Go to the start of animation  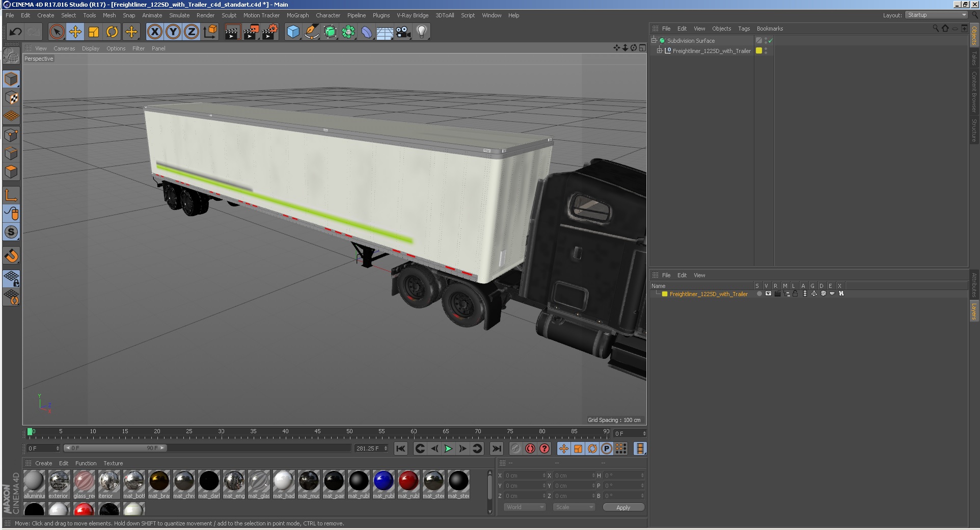point(401,448)
